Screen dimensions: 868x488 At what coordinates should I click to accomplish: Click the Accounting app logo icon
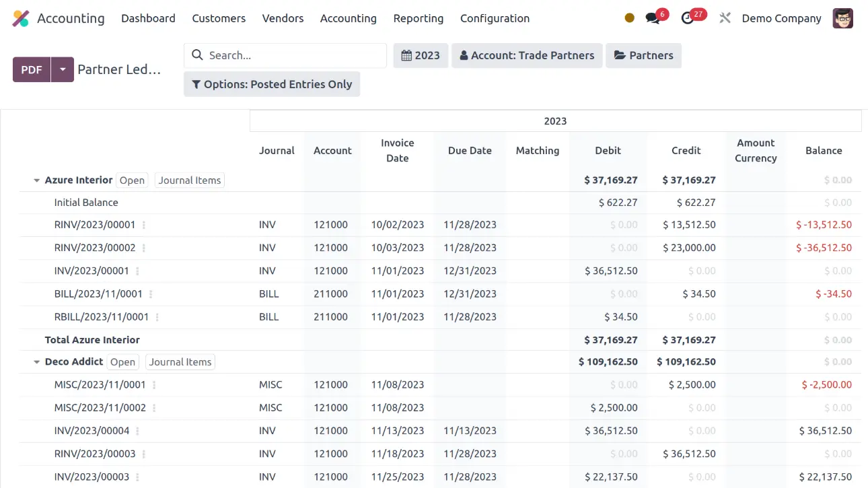pyautogui.click(x=21, y=19)
